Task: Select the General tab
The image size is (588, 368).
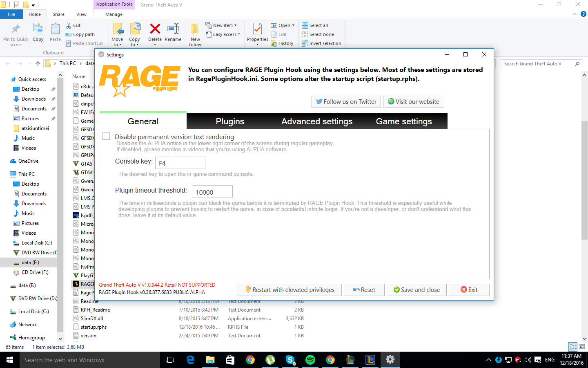Action: pos(143,121)
